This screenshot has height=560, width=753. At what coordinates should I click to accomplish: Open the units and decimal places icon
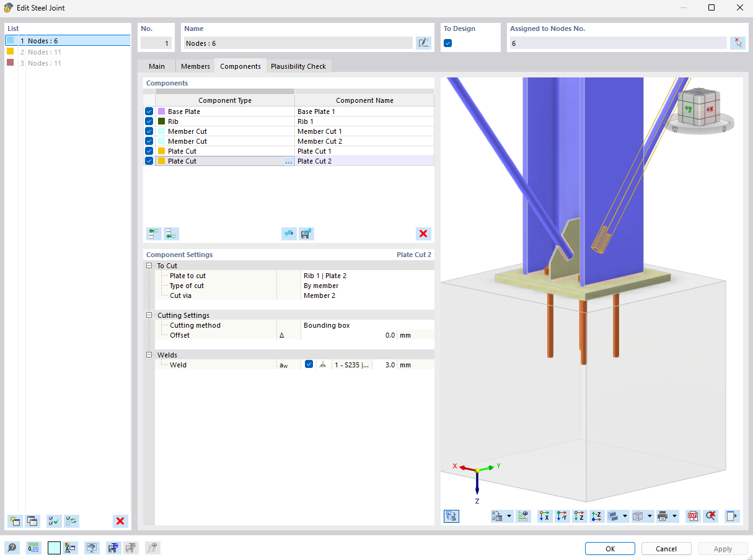[x=33, y=548]
